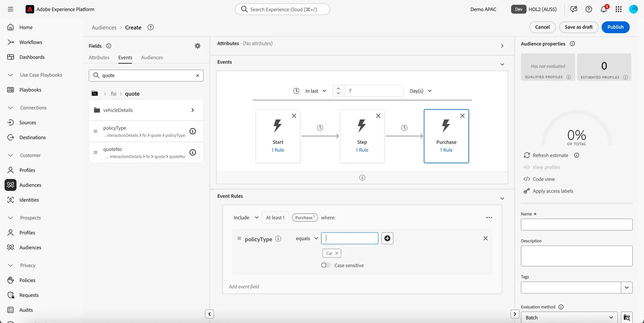
Task: Clear the quote search field
Action: tap(198, 76)
